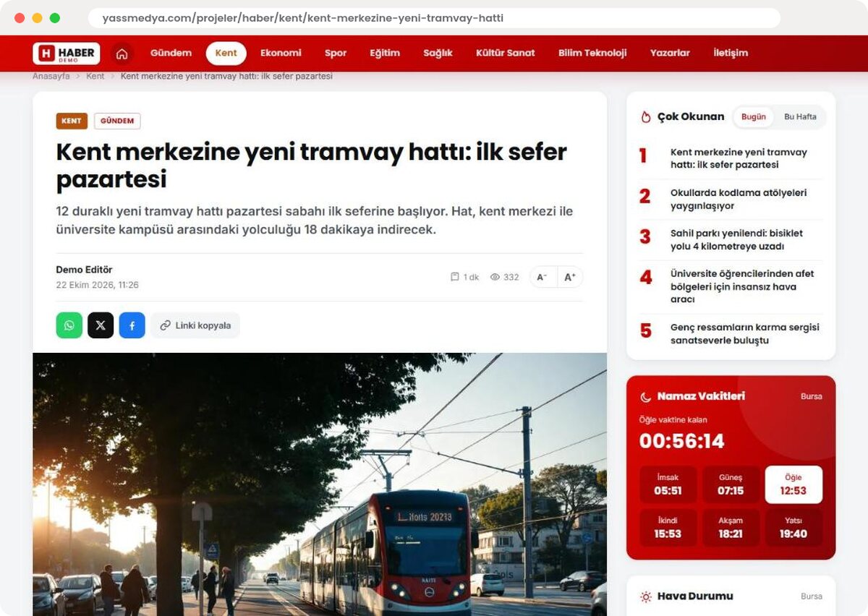Click the İkindi 15:53 prayer time tile
Screen dimensions: 868x616
[x=668, y=528]
